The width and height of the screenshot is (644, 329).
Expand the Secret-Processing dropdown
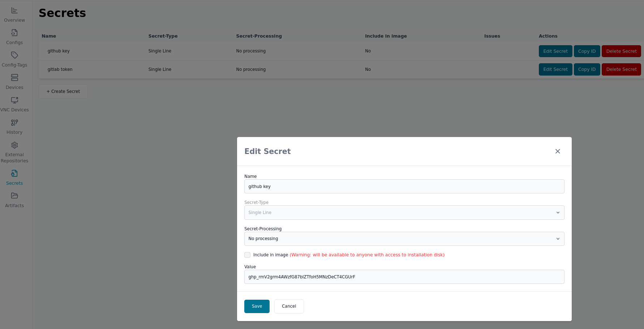[404, 239]
